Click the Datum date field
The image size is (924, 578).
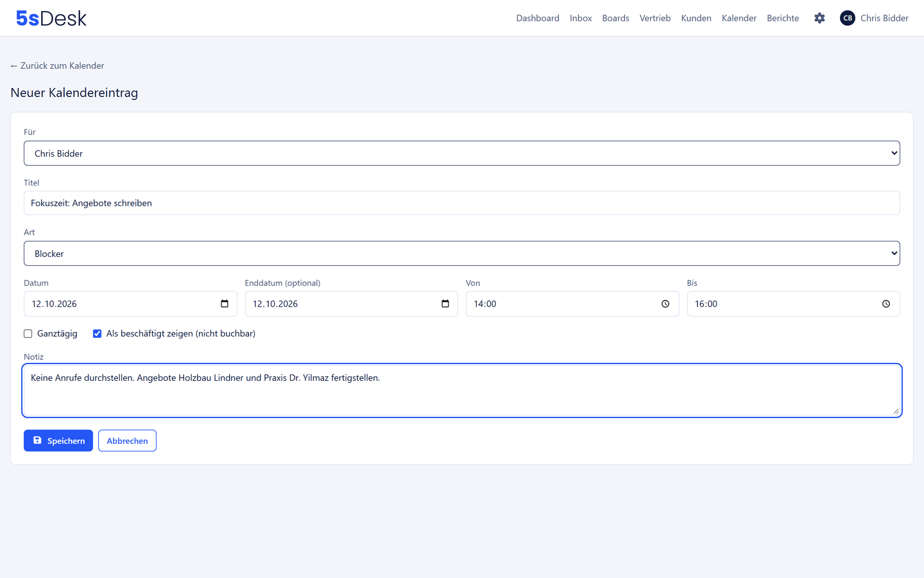point(130,304)
